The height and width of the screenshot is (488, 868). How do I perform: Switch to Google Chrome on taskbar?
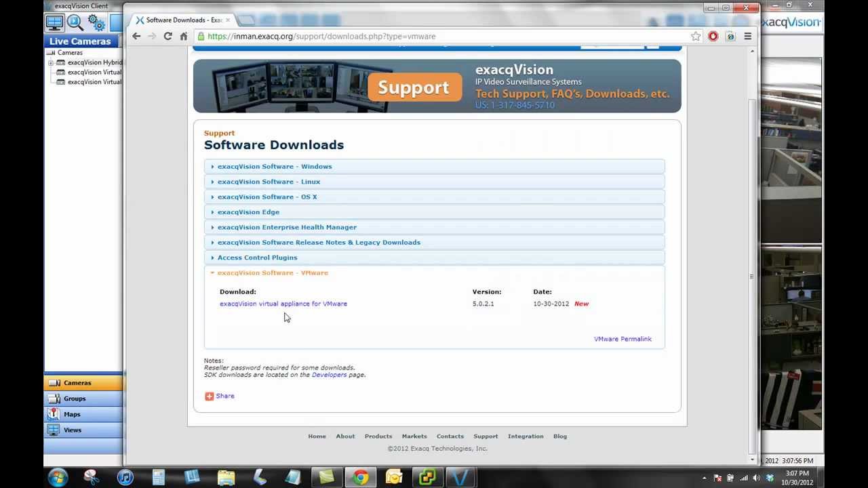pyautogui.click(x=360, y=477)
